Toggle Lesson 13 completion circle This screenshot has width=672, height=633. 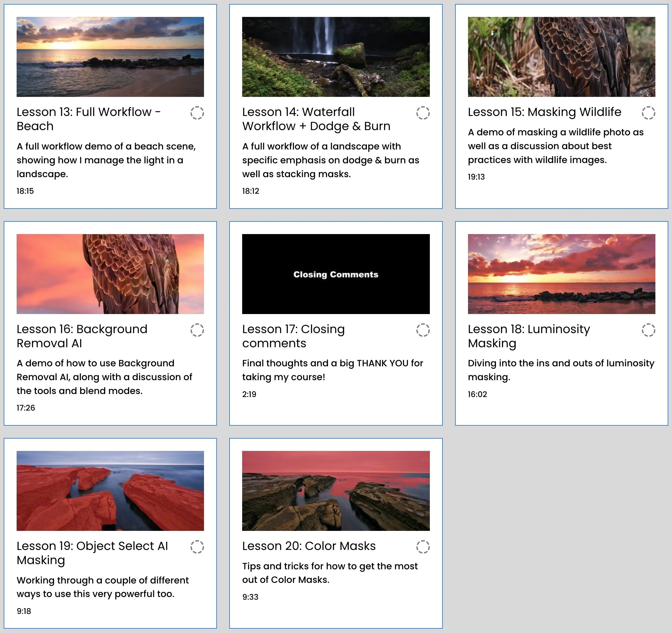click(x=197, y=113)
